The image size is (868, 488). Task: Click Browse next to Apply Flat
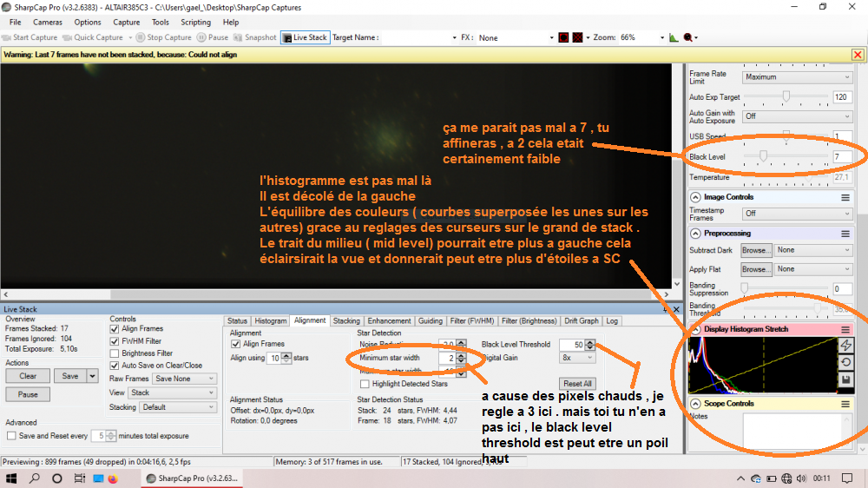tap(757, 270)
